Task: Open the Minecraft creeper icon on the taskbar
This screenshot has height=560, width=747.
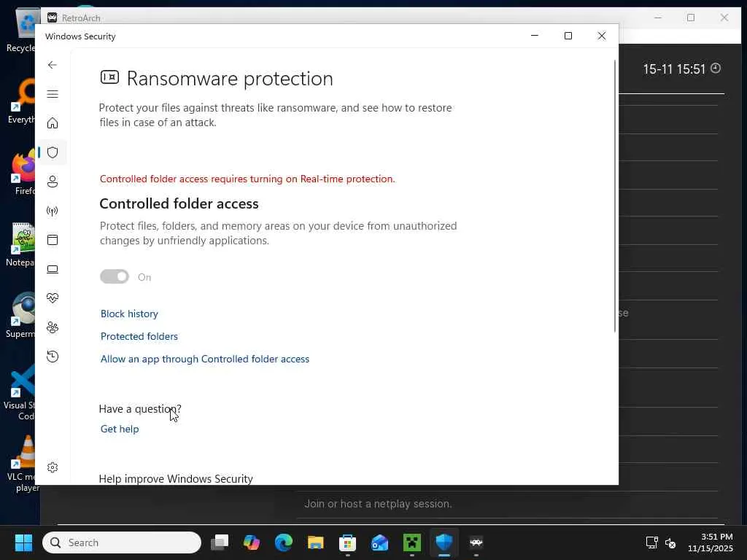Action: 412,542
